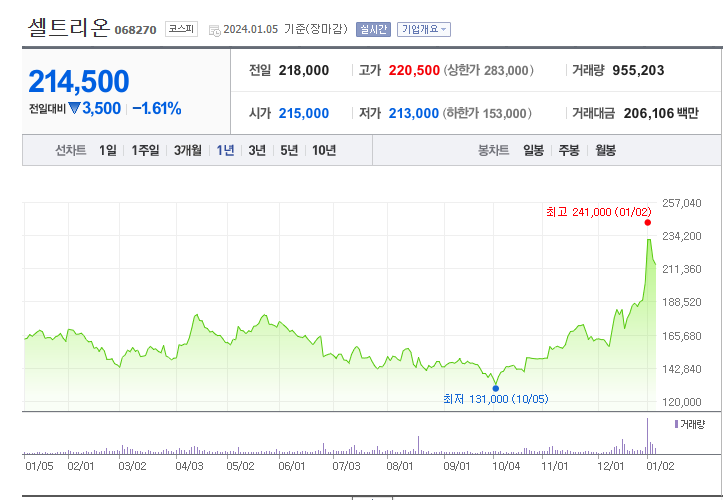This screenshot has width=723, height=500.
Task: Click the trading value 206,106 백만
Action: tap(661, 113)
